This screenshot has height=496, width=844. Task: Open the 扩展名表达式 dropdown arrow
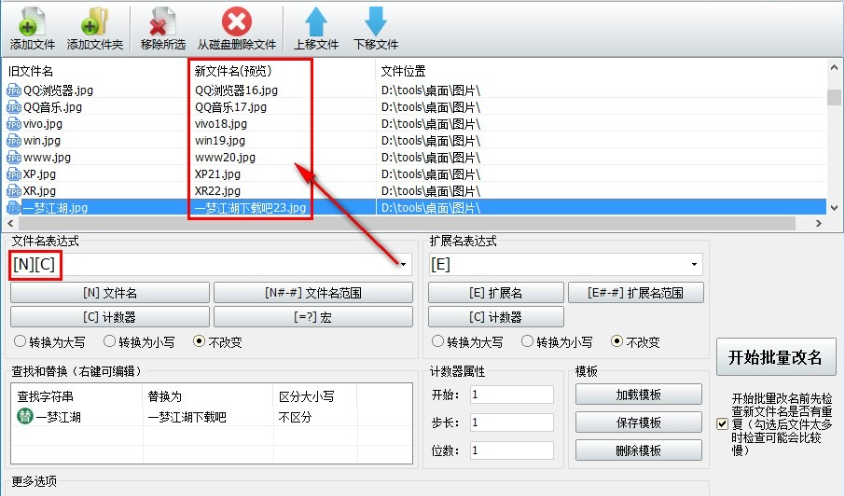tap(694, 264)
